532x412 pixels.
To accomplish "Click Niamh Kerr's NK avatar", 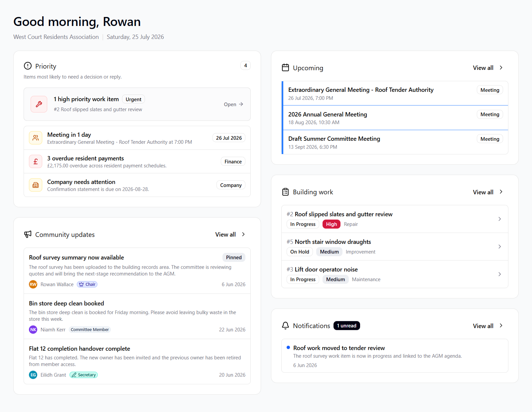I will click(33, 329).
